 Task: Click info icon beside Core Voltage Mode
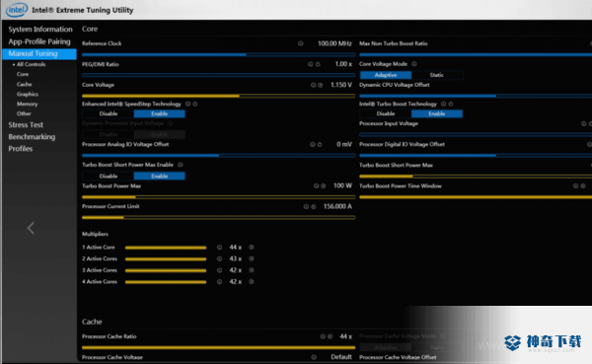pos(414,64)
